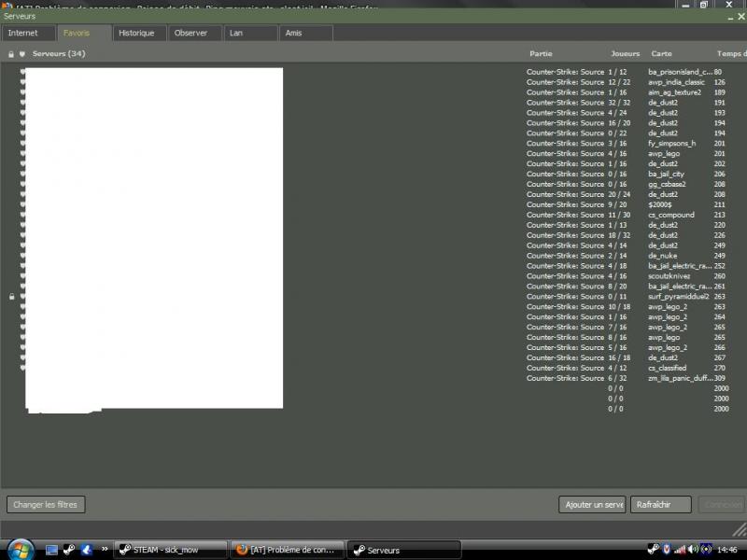Viewport: 747px width, 560px height.
Task: Sort servers by the Joueurs column
Action: (x=625, y=54)
